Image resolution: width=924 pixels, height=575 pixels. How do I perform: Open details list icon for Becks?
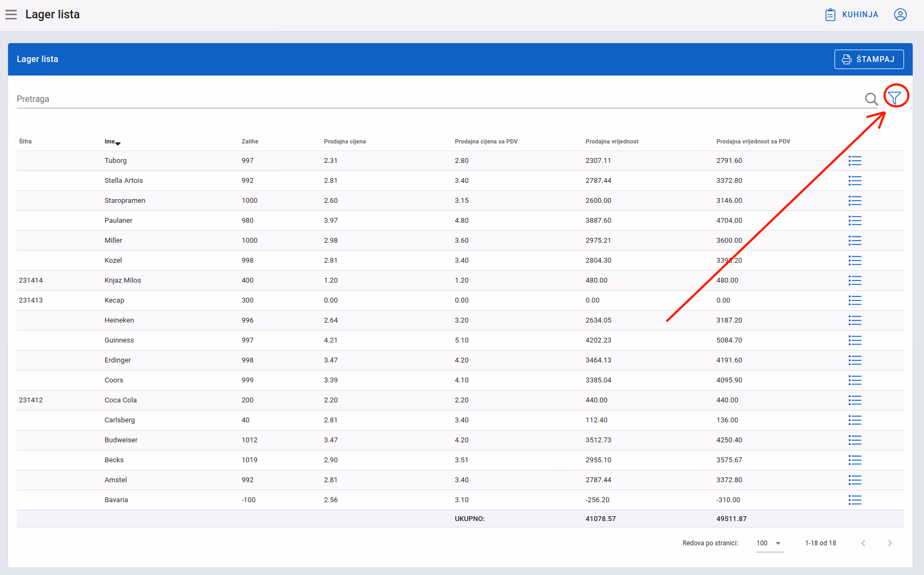pos(855,460)
